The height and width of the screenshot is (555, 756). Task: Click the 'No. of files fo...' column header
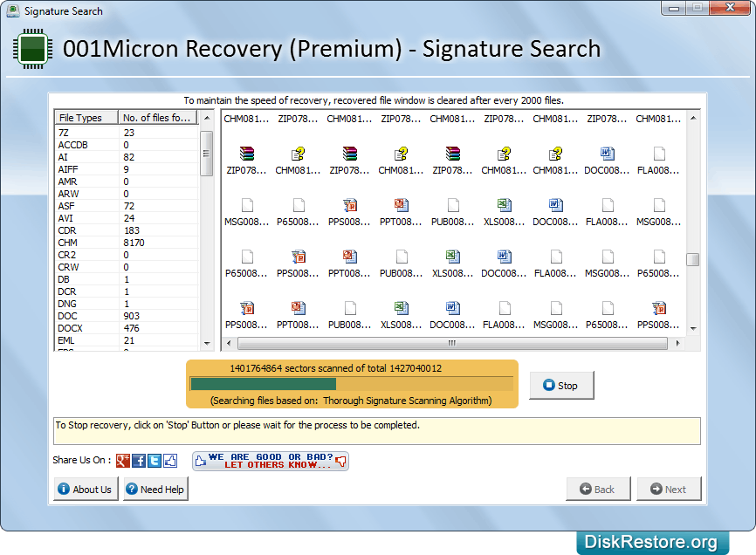tap(158, 118)
